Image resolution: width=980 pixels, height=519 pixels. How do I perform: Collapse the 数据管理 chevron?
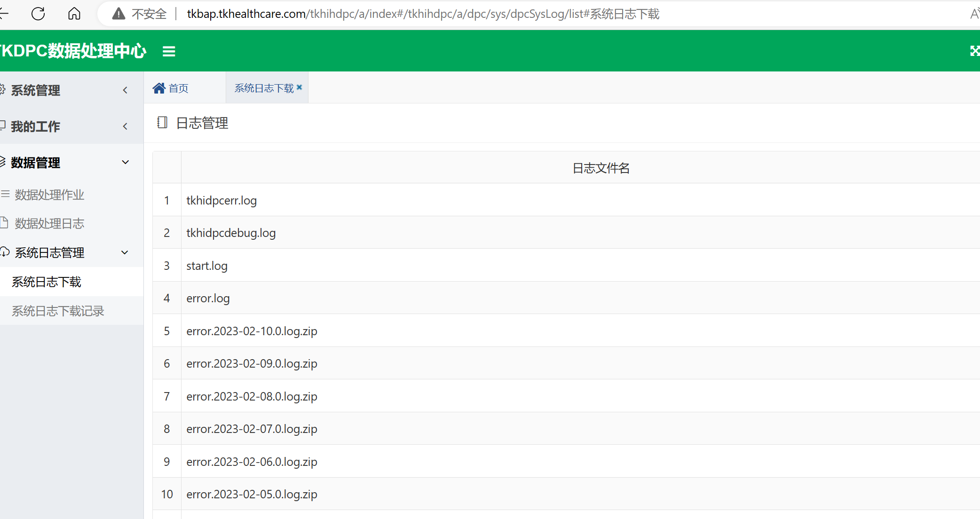[125, 162]
